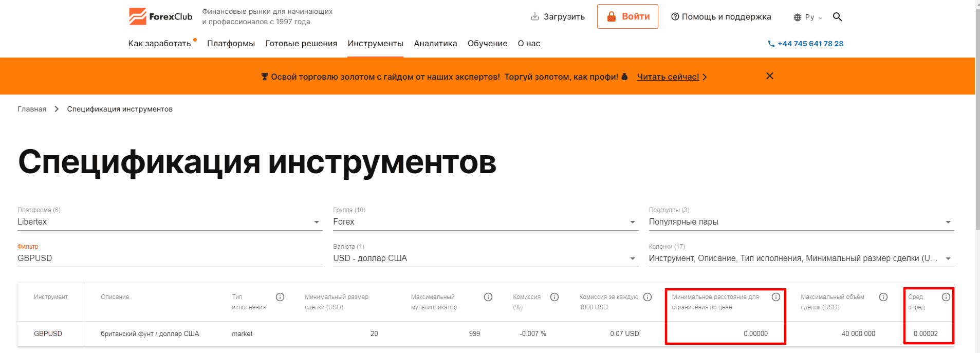Open Аналитика menu
This screenshot has width=980, height=353.
point(435,44)
